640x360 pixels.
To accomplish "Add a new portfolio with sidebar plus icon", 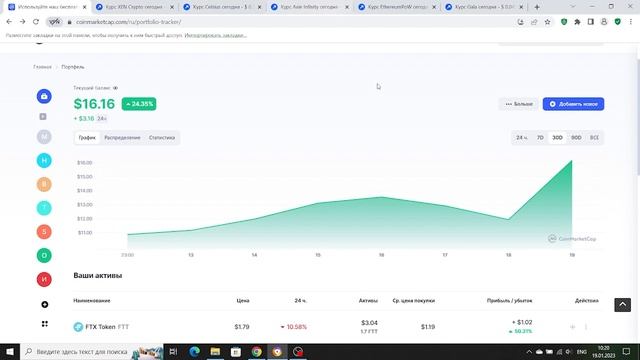I will tap(44, 304).
